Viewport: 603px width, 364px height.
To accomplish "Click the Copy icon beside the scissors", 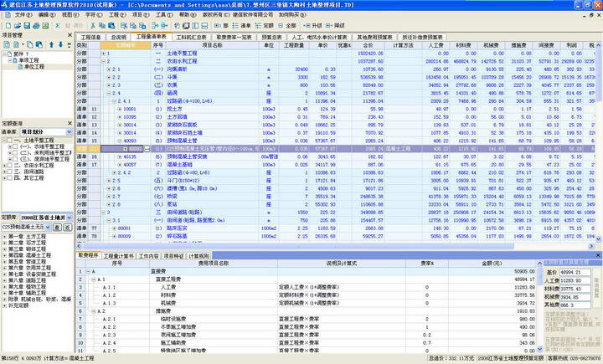I will click(102, 26).
